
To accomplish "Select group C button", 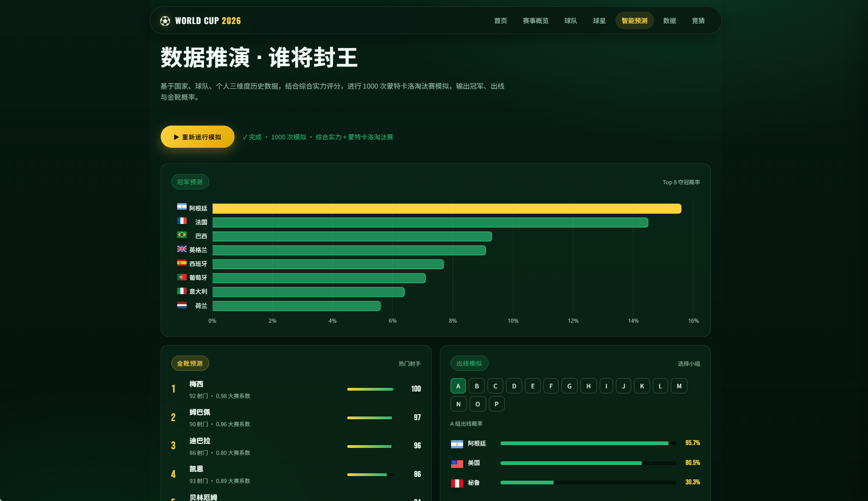I will point(495,386).
